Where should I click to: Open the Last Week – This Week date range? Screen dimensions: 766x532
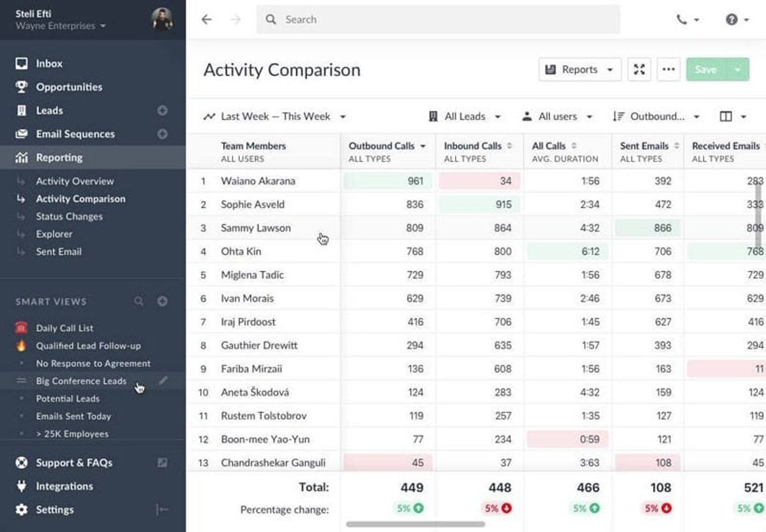click(275, 117)
